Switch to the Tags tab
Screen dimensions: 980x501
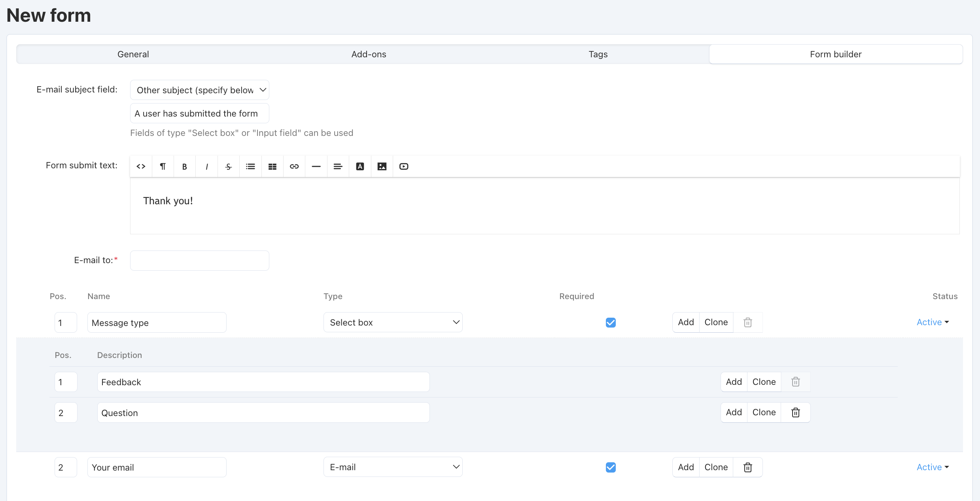(x=598, y=54)
